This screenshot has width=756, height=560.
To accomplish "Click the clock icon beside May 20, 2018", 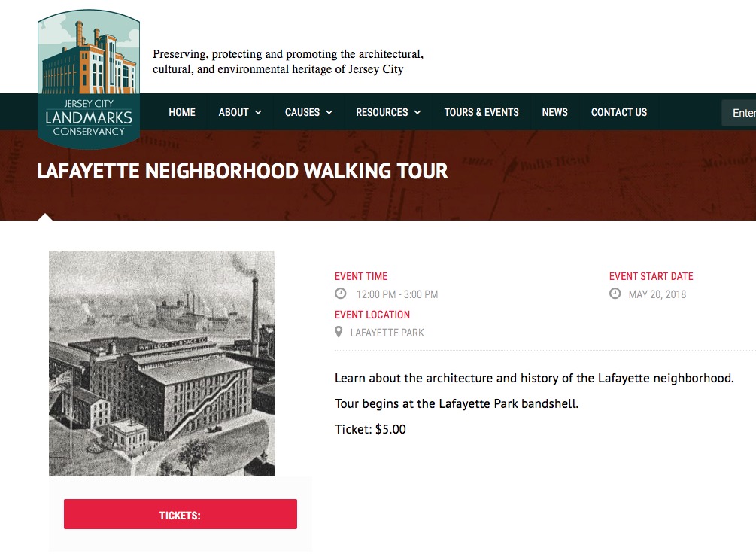I will click(x=615, y=294).
